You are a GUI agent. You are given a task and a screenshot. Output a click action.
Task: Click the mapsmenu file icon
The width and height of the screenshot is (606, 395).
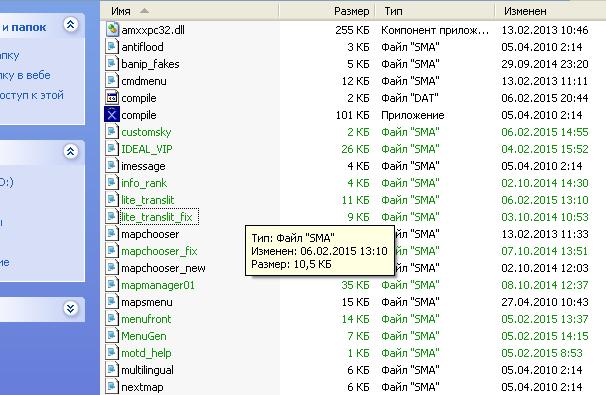pos(112,302)
